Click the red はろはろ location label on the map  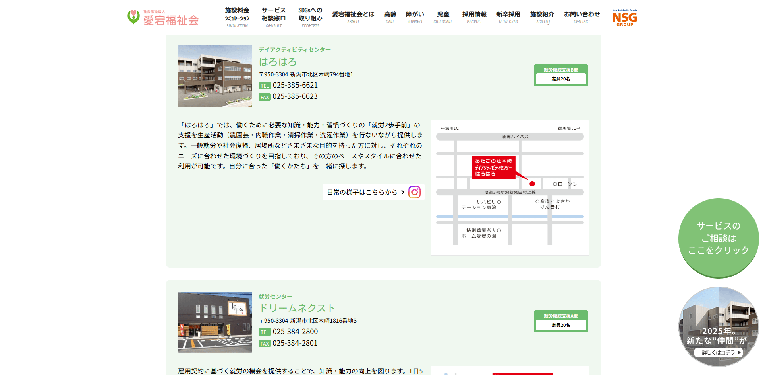pos(494,167)
